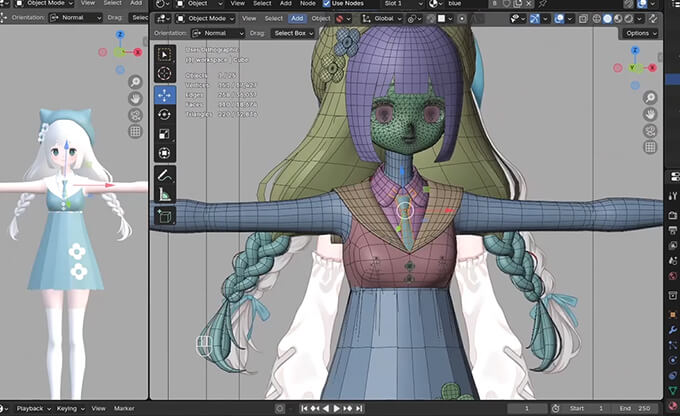Screen dimensions: 680x416
Task: Switch perspective/orthographic in left viewport
Action: [134, 131]
